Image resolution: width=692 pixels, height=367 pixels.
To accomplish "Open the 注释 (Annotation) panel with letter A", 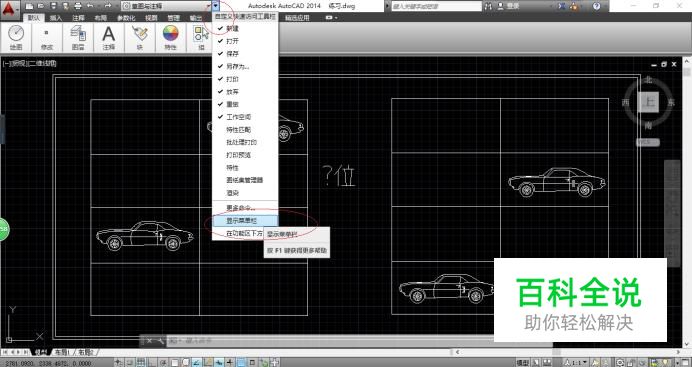I will pyautogui.click(x=109, y=37).
